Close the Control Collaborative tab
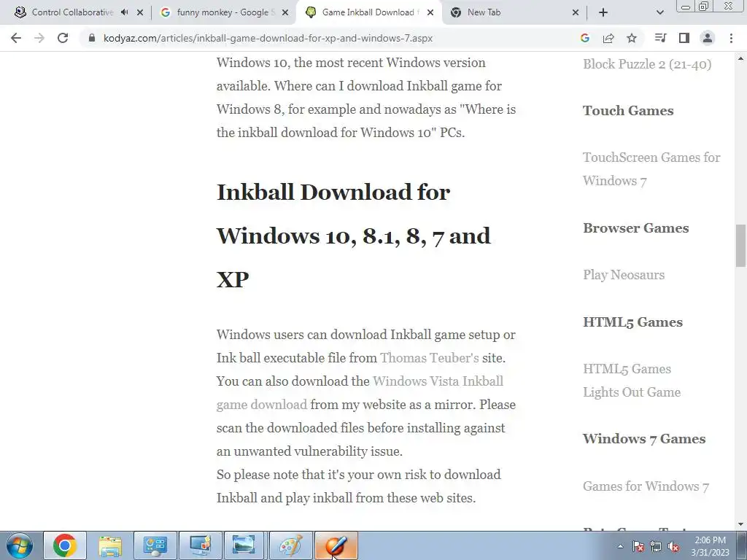 pos(140,13)
